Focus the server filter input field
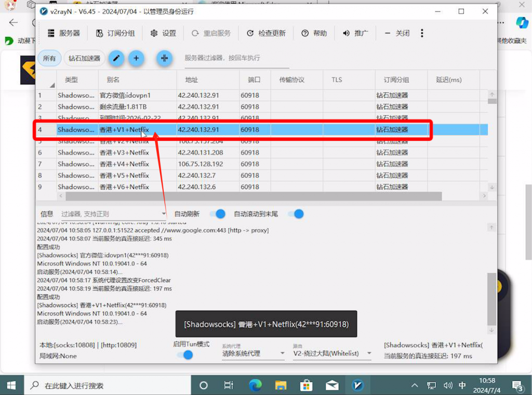The width and height of the screenshot is (532, 395). click(237, 58)
